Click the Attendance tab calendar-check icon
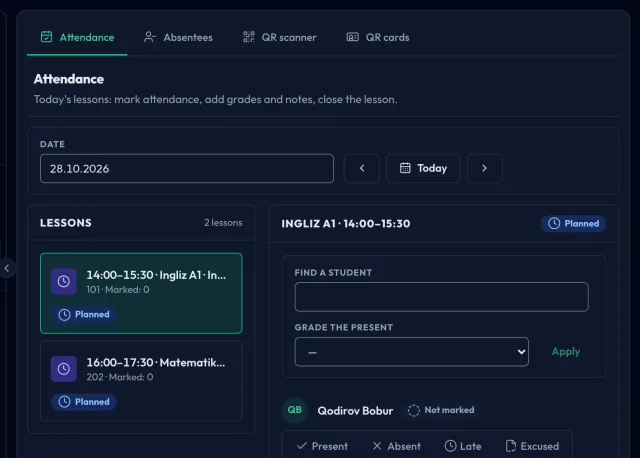This screenshot has width=640, height=458. 47,37
